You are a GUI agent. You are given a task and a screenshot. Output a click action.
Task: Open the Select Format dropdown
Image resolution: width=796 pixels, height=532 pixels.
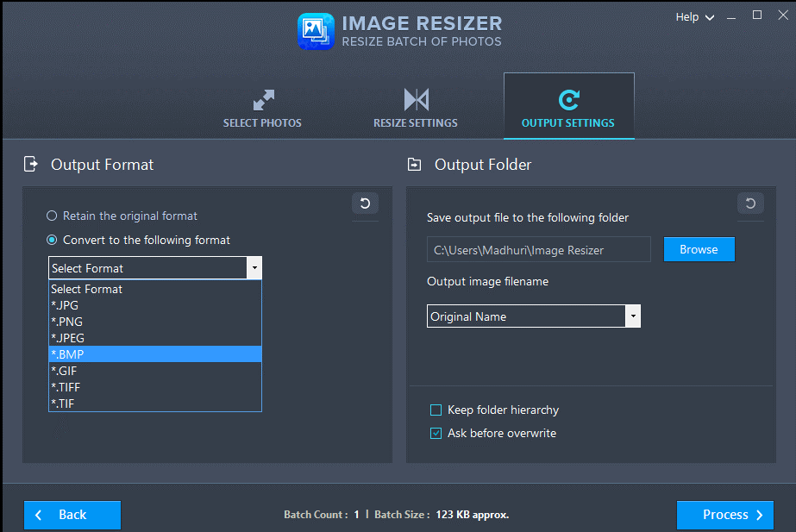[254, 268]
